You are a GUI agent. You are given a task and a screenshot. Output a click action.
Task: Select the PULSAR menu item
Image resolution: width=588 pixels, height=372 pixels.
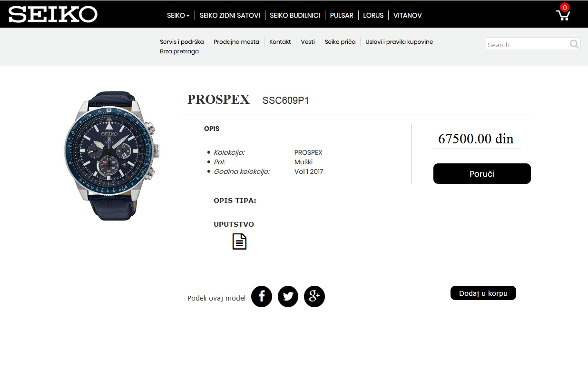tap(342, 15)
